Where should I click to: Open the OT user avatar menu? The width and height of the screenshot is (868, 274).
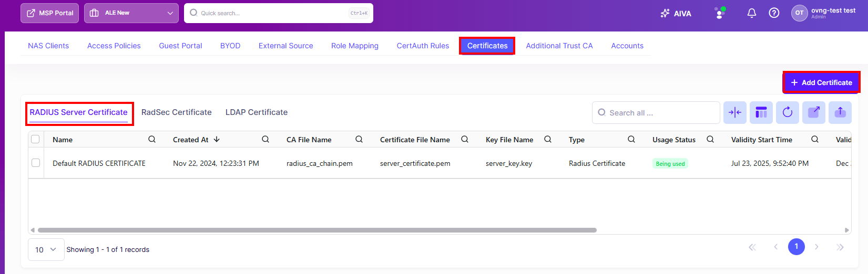(x=799, y=13)
